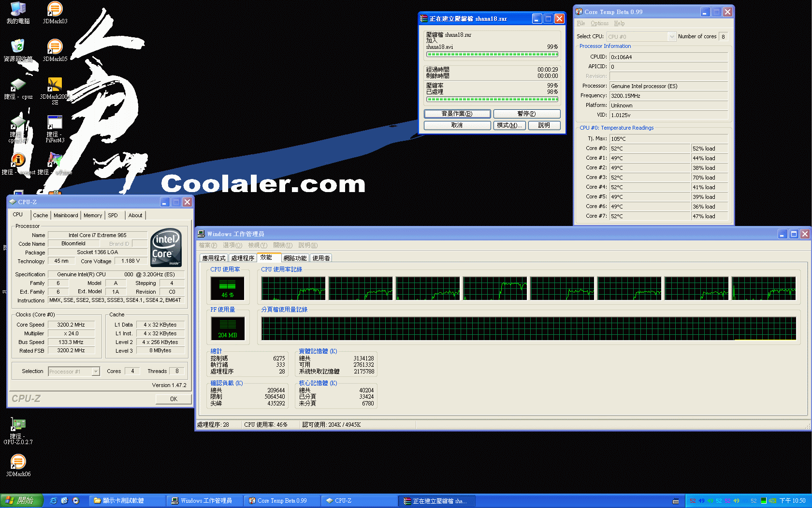Open the GPU-Z 0.2.7 desktop shortcut
Image resolution: width=812 pixels, height=508 pixels.
(18, 431)
